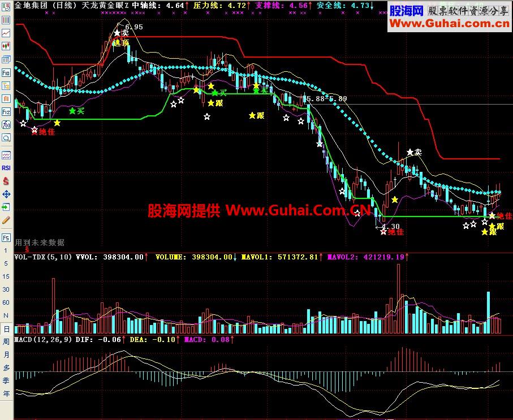Click the F12 trading icon
The width and height of the screenshot is (513, 420).
(6, 112)
